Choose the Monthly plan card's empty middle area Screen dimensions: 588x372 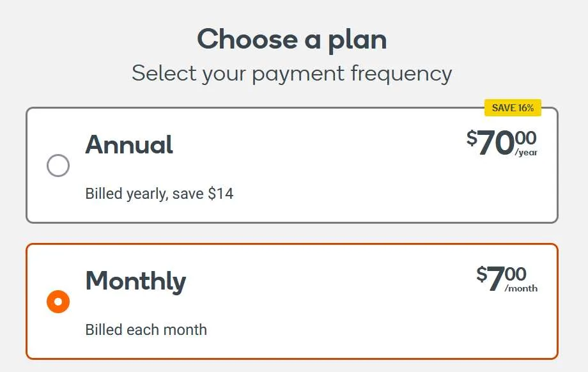tap(320, 302)
